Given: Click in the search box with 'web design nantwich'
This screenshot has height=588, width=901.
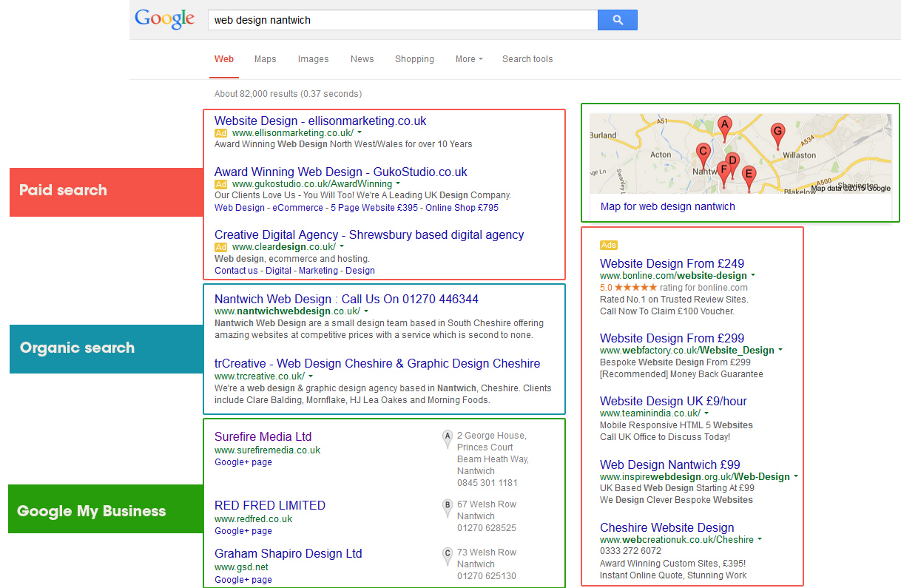Looking at the screenshot, I should (402, 20).
